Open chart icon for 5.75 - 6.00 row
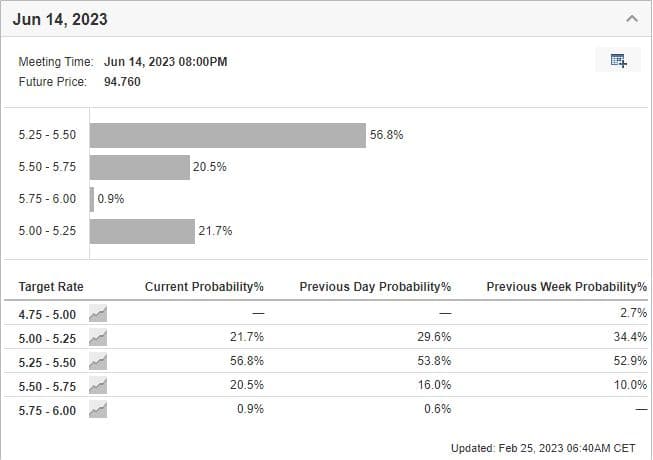 (x=98, y=409)
